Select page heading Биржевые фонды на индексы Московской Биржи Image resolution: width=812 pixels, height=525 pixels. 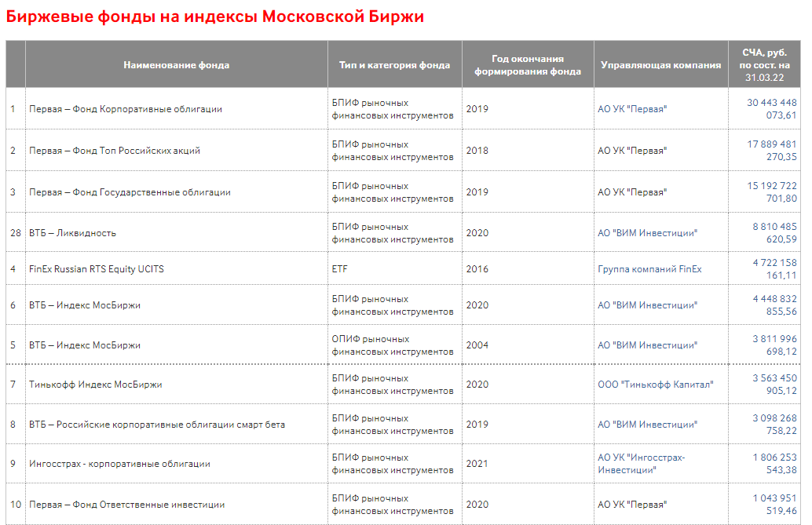[215, 16]
